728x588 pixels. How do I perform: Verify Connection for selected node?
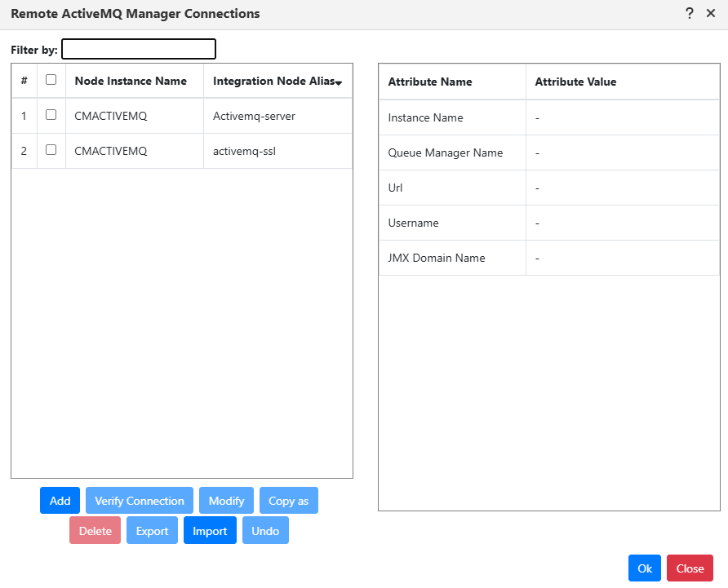140,501
